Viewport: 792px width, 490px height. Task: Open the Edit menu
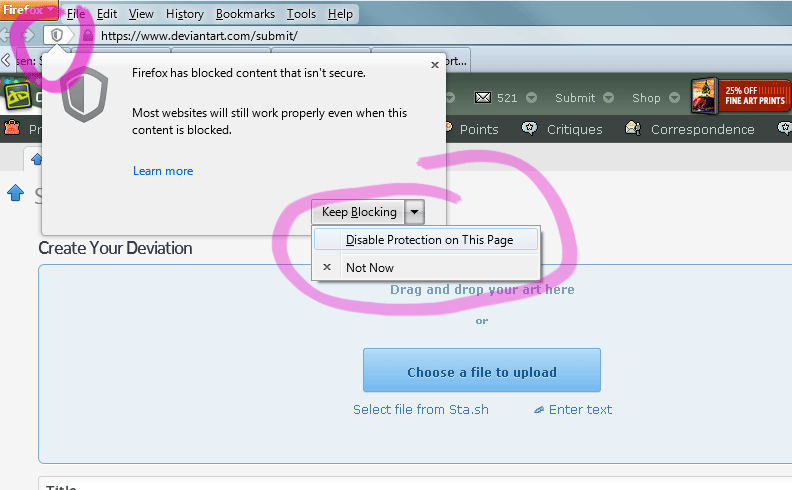point(107,14)
